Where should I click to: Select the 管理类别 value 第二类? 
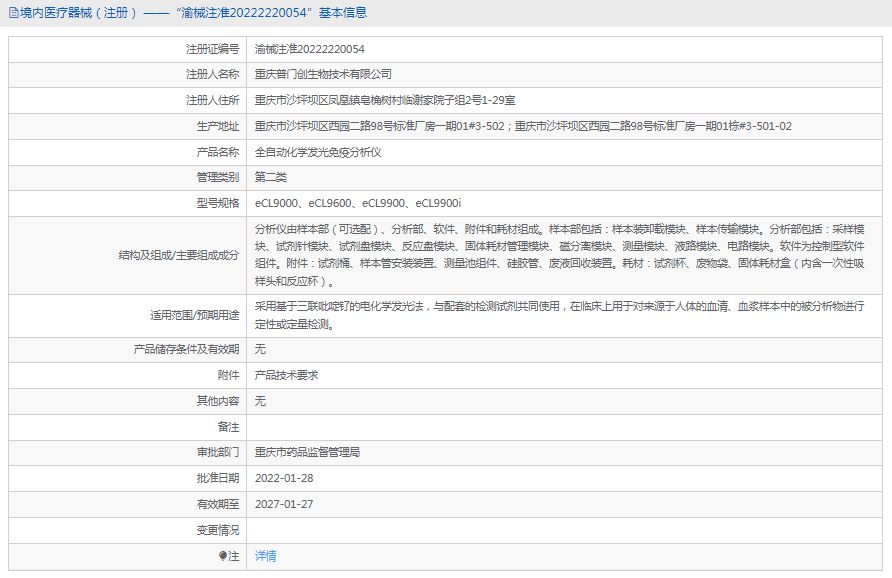273,177
